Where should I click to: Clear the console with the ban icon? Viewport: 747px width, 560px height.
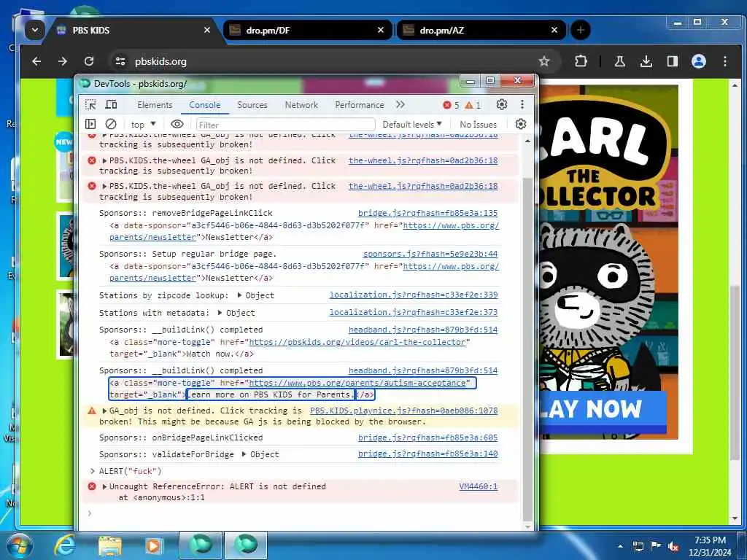(111, 124)
